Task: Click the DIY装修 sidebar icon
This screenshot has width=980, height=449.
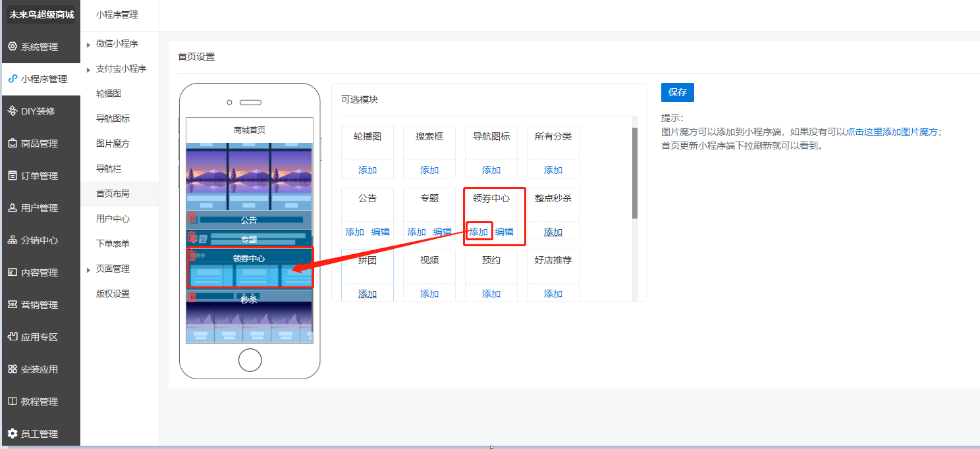Action: (x=12, y=111)
